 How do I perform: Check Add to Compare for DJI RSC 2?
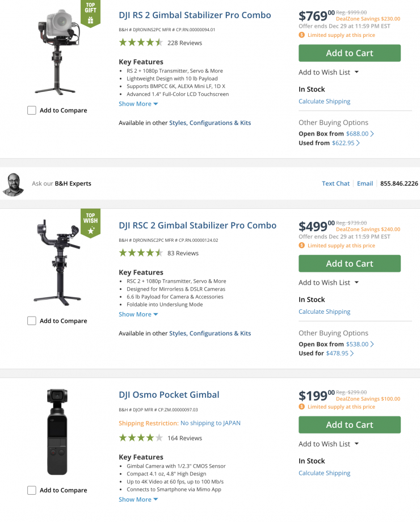click(x=32, y=321)
